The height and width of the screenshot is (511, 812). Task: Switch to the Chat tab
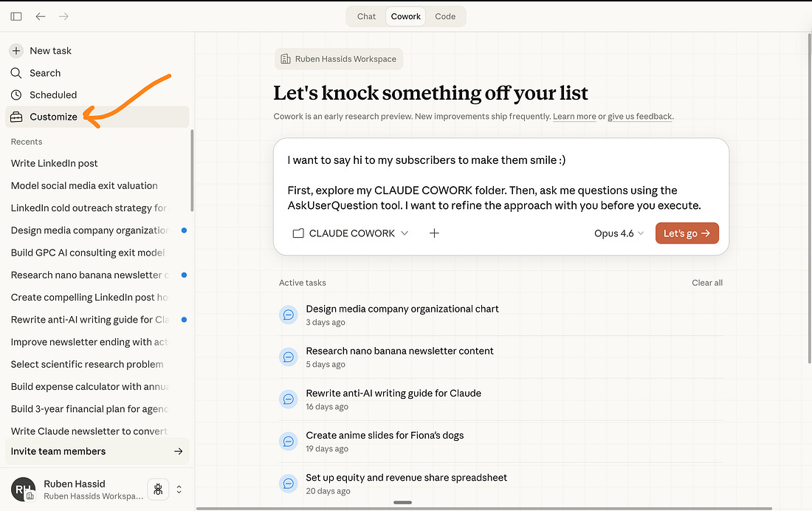click(366, 16)
